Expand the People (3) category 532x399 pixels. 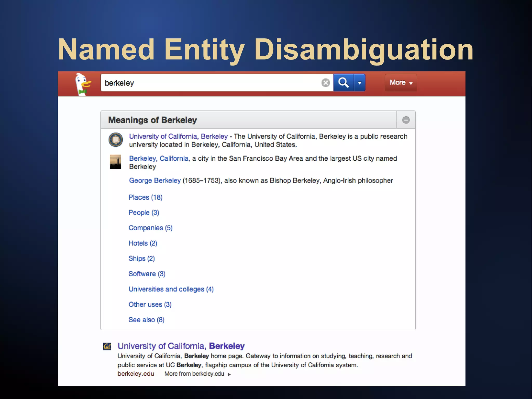144,213
